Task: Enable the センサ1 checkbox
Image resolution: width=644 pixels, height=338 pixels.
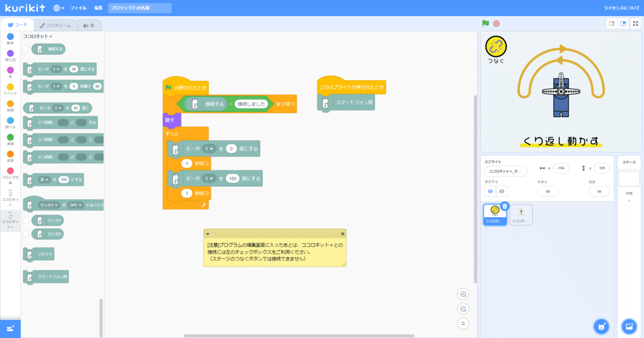Action: 26,220
